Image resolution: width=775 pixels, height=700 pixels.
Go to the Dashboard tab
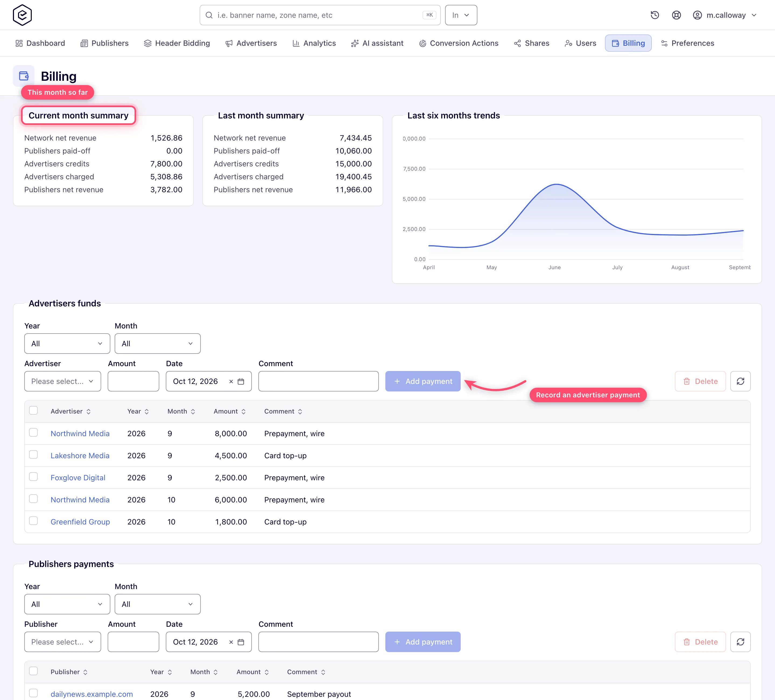coord(40,43)
